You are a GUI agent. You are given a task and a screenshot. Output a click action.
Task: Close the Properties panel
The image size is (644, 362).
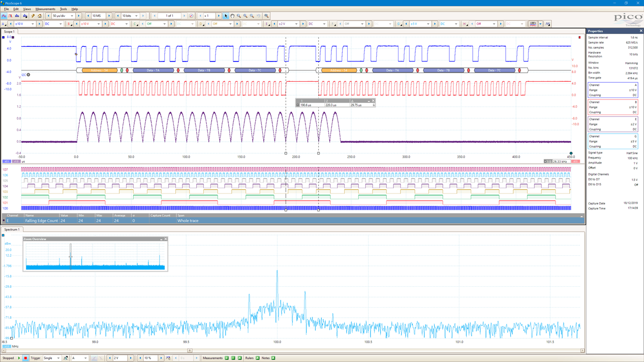640,31
